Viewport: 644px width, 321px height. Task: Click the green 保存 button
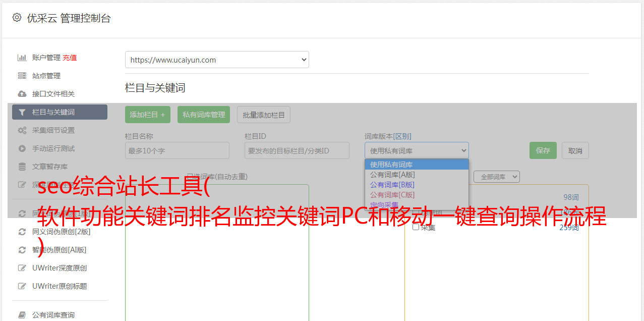click(x=543, y=150)
